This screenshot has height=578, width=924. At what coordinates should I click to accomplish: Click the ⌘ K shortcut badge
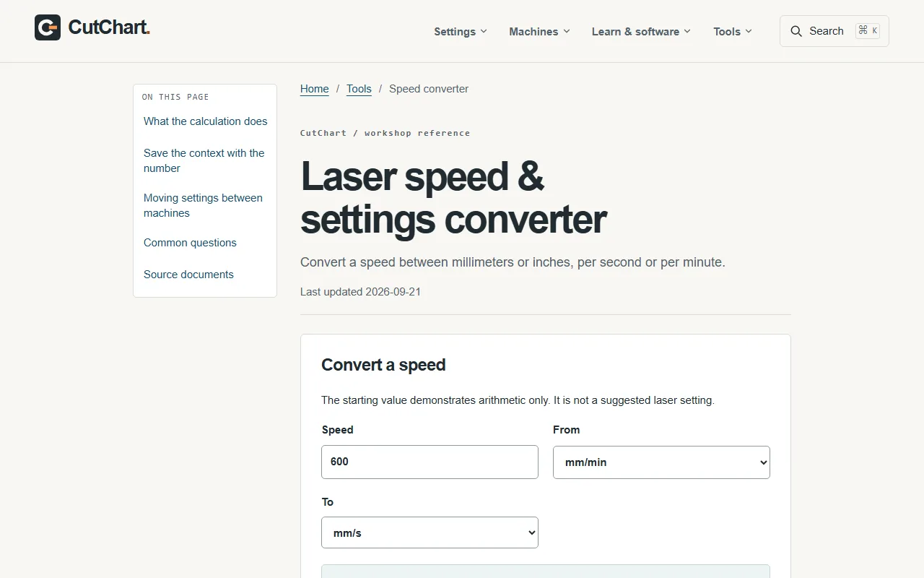[x=868, y=31]
